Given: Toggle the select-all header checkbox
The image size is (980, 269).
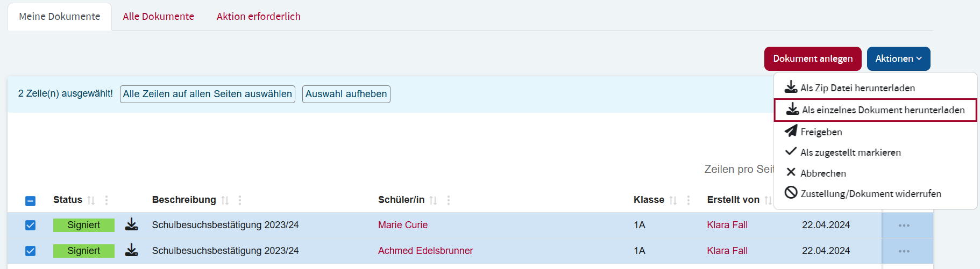Looking at the screenshot, I should point(31,201).
